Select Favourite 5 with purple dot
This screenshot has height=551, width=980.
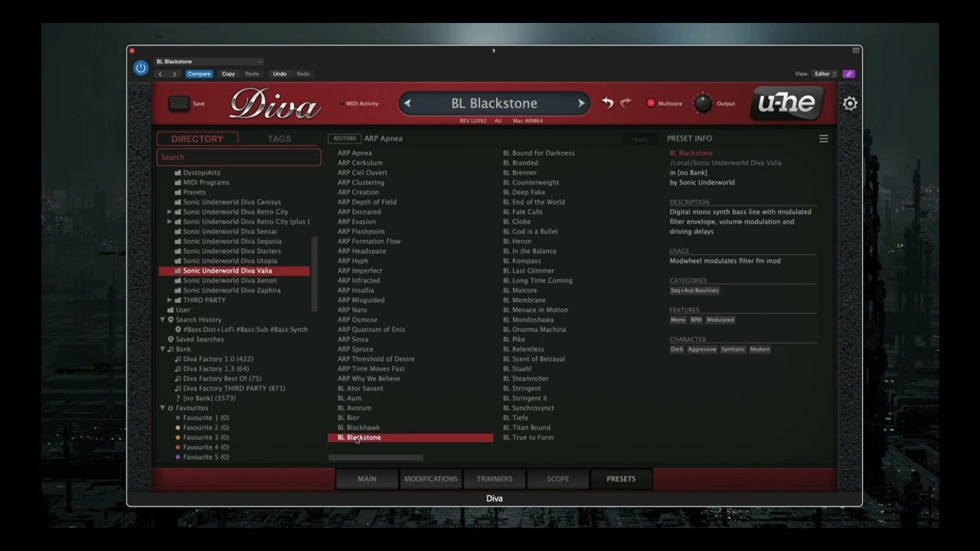[x=206, y=457]
